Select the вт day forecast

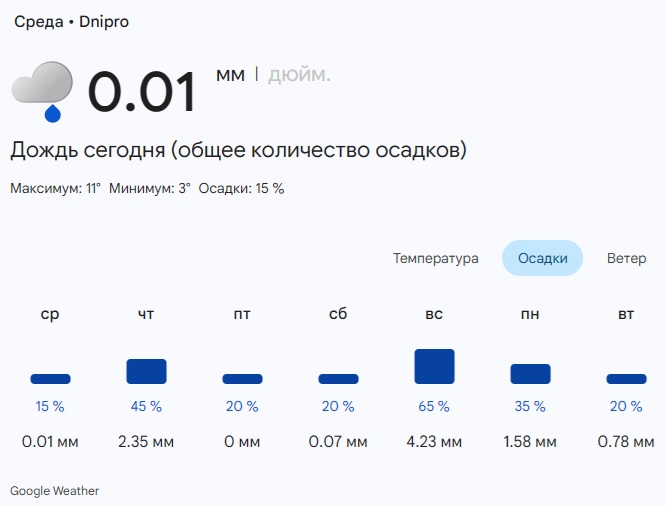tap(626, 315)
